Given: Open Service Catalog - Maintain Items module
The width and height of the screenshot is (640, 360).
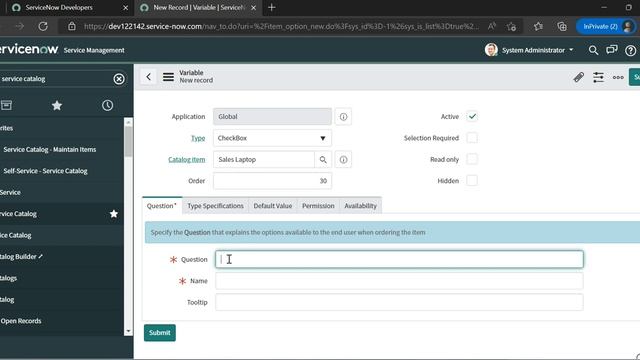Looking at the screenshot, I should coord(50,149).
